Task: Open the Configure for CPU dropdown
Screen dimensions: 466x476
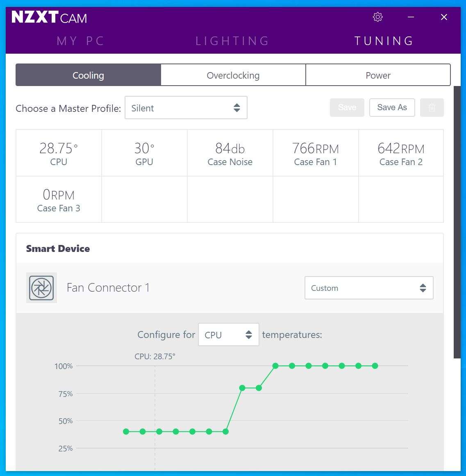Action: [228, 335]
